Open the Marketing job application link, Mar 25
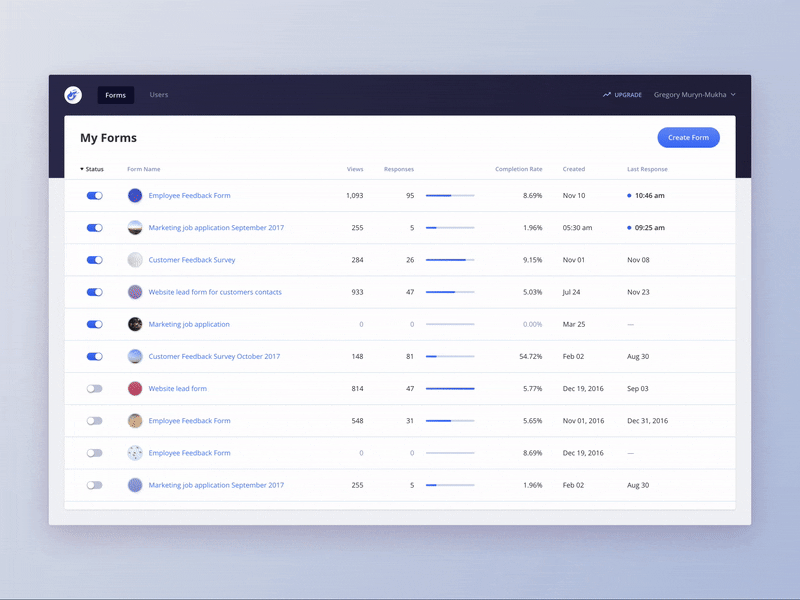Screen dimensions: 800x600 (x=189, y=324)
